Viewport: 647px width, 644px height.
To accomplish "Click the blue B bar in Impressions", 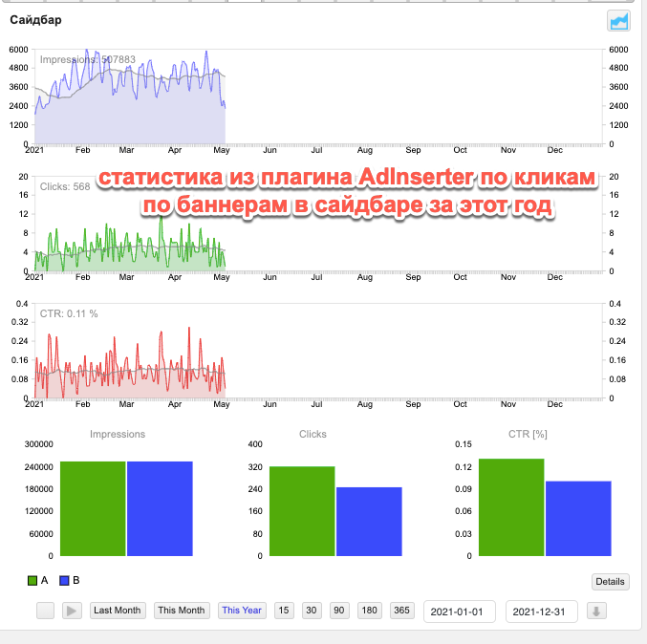I will coord(160,508).
